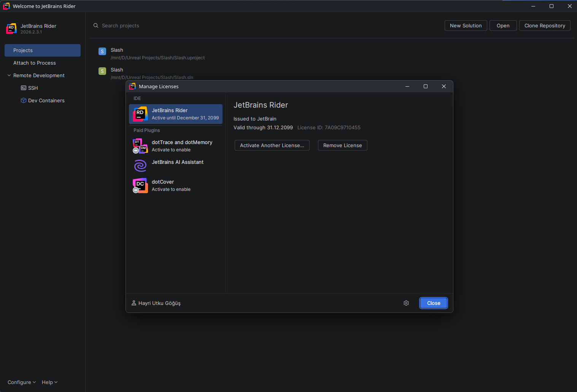
Task: Click the Manage Licenses title bar icon
Action: pyautogui.click(x=132, y=86)
